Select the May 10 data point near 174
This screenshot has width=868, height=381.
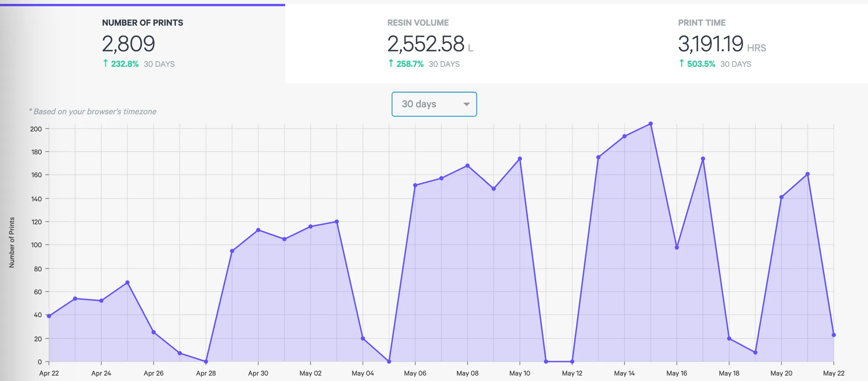[x=520, y=159]
